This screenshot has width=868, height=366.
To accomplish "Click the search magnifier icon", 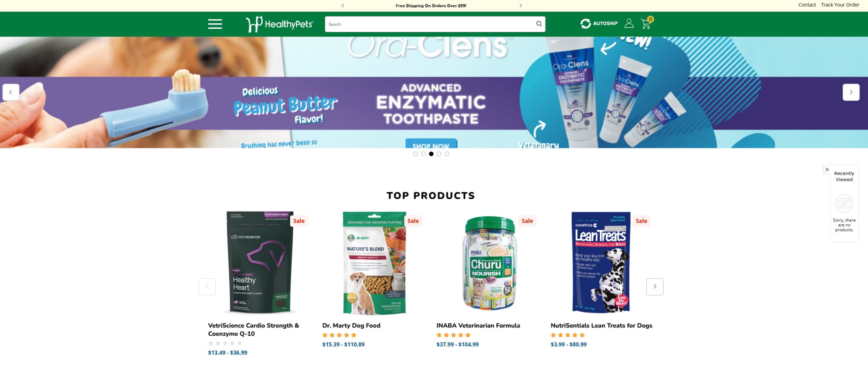I will (539, 24).
